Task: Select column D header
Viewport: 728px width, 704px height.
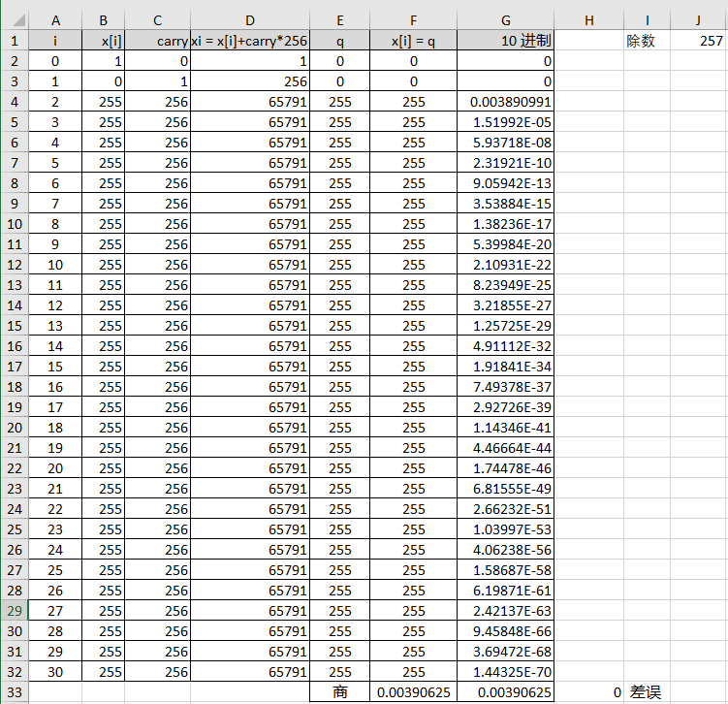Action: [250, 20]
